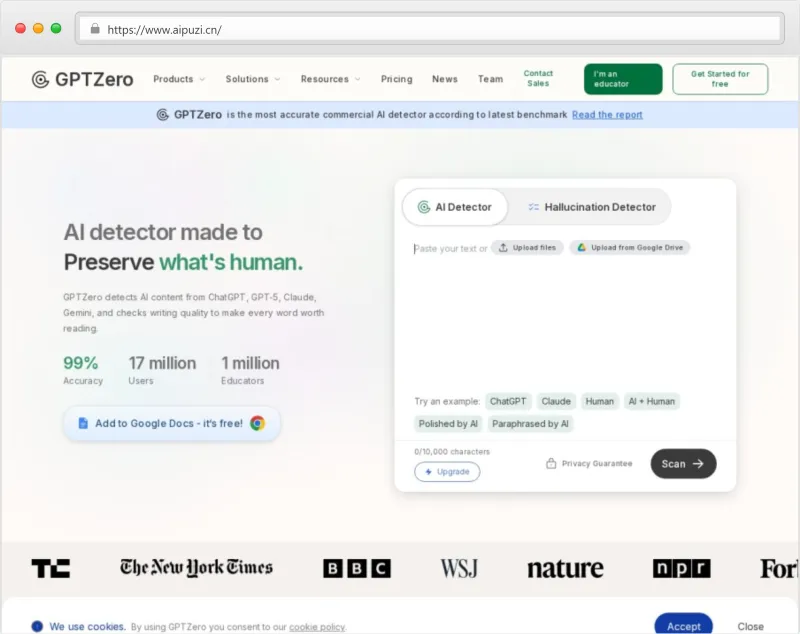Click the 99% Accuracy statistic
Image resolution: width=800 pixels, height=634 pixels.
coord(83,370)
